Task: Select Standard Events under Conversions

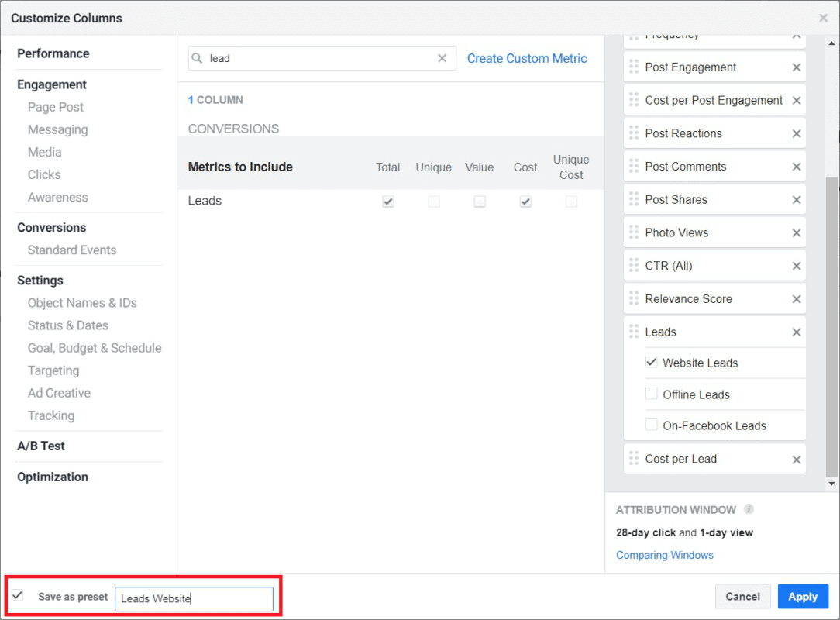Action: tap(72, 250)
